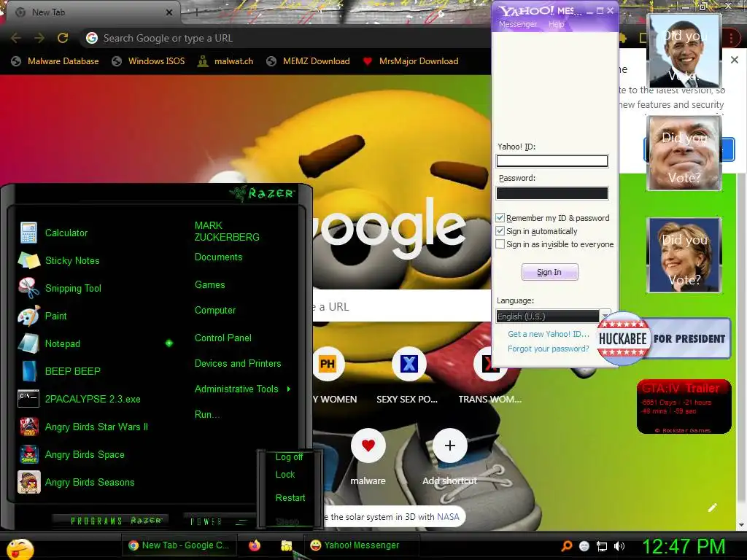Open the malware heart shortcut
Screen dimensions: 747x560
368,446
